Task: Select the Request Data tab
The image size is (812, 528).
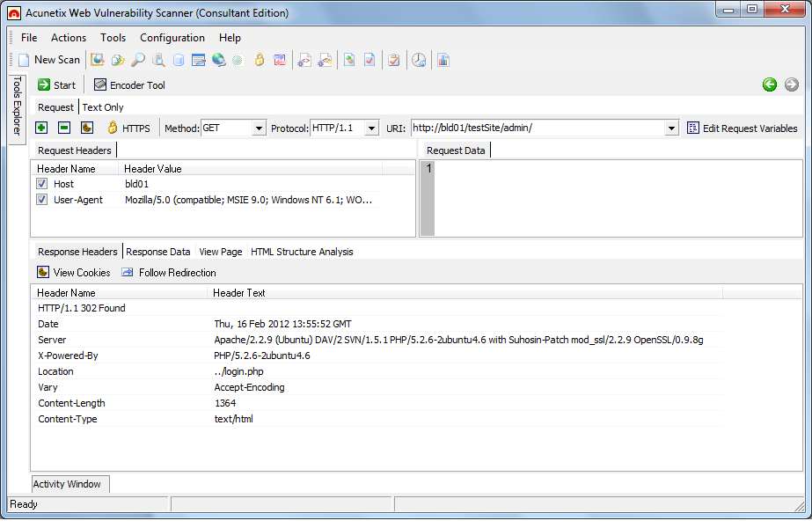Action: click(456, 150)
